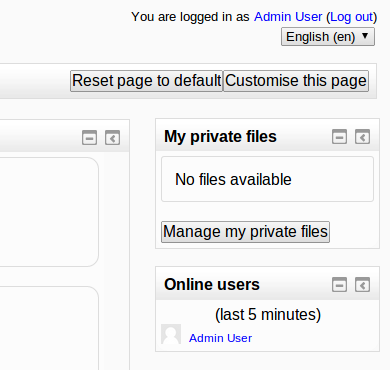Screen dimensions: 390x370
Task: Click the "You are logged in as" text
Action: pos(190,17)
